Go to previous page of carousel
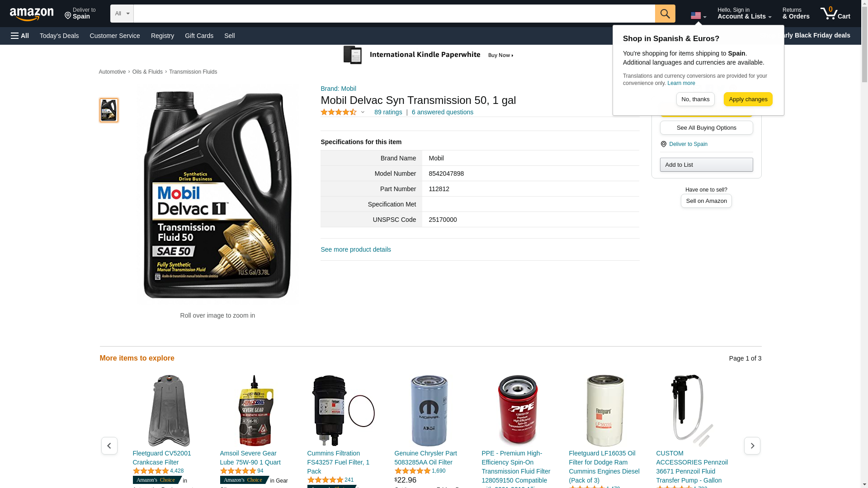Screen dimensions: 868x488 coord(109,446)
